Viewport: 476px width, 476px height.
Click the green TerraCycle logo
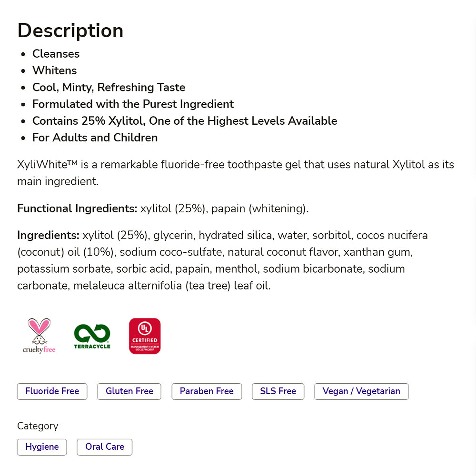tap(92, 336)
